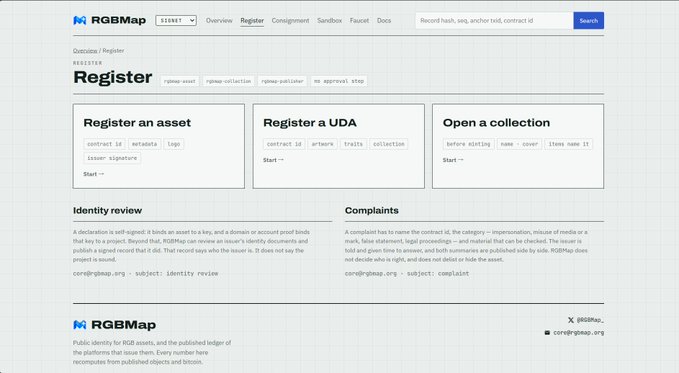This screenshot has height=373, width=679.
Task: Click the before minting tag
Action: coord(469,144)
